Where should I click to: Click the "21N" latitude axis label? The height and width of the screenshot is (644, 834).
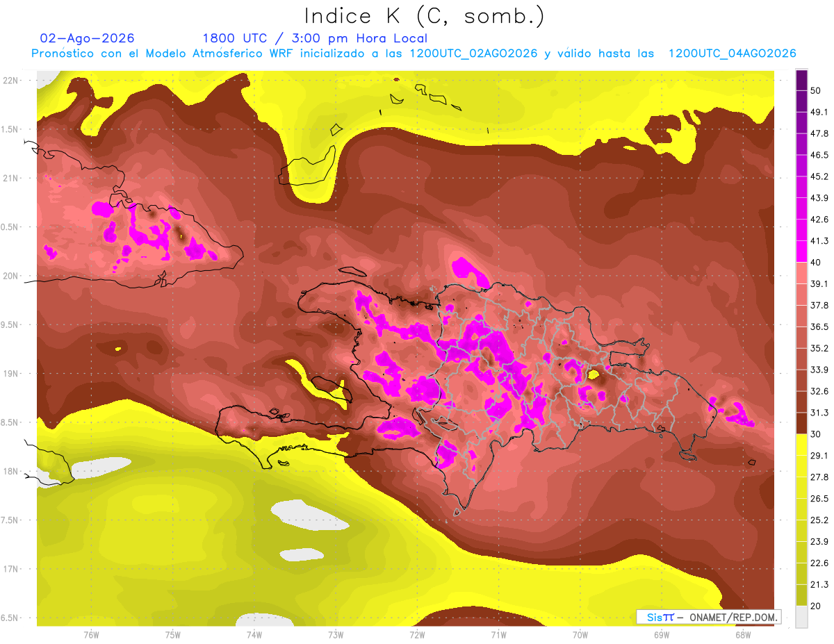[x=11, y=178]
